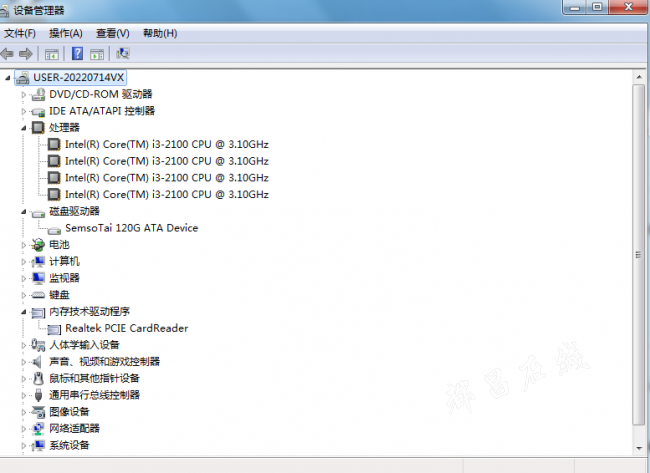Select the 磁盘驱动器 label
The width and height of the screenshot is (650, 473).
[74, 211]
